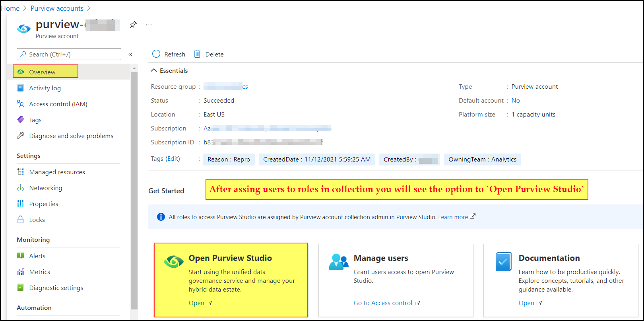The image size is (644, 321).
Task: Click the 1 capacity units value
Action: (x=533, y=115)
